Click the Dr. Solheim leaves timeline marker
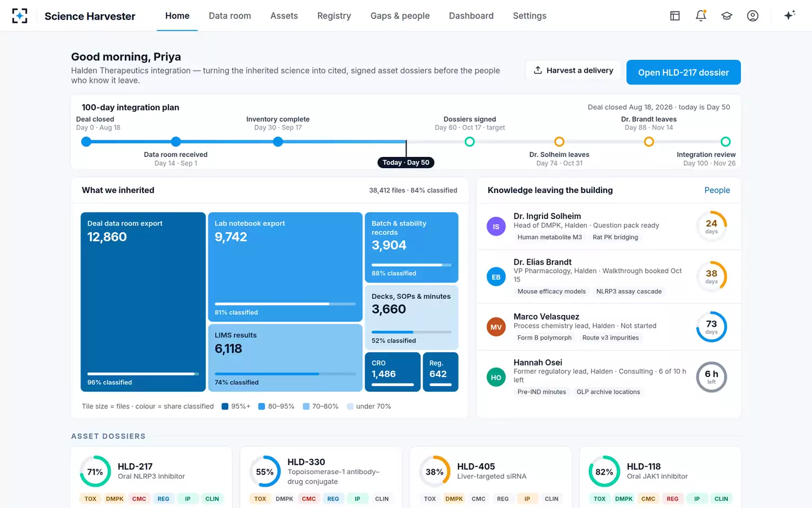This screenshot has width=812, height=508. (x=559, y=142)
